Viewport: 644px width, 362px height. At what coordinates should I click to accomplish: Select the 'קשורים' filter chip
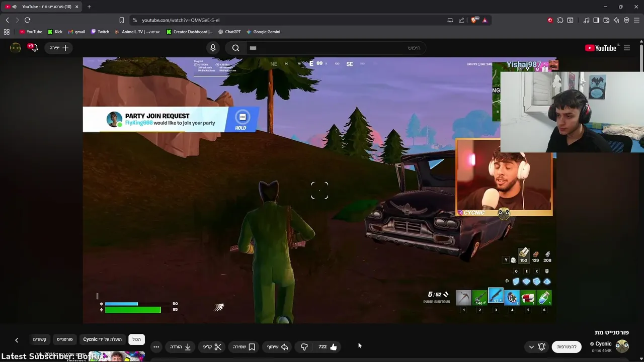tap(40, 339)
